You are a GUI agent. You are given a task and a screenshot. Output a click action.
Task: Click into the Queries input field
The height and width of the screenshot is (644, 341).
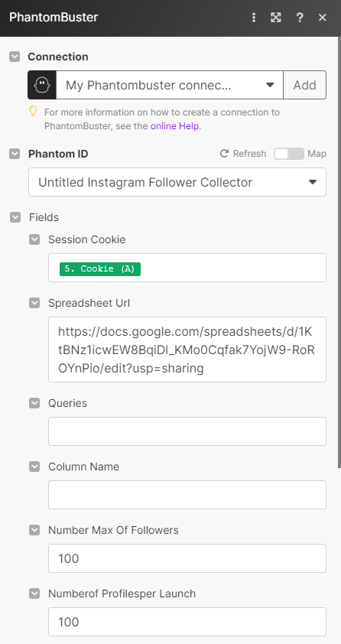(187, 431)
